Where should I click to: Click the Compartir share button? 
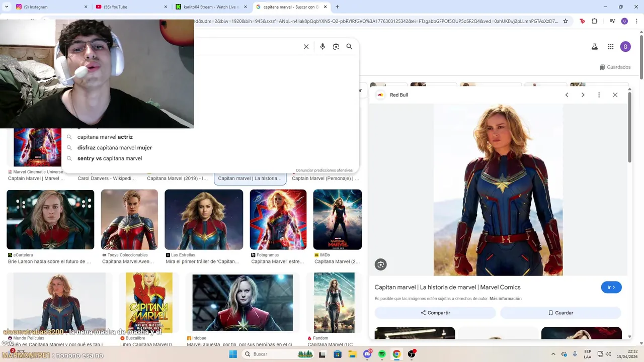[435, 313]
